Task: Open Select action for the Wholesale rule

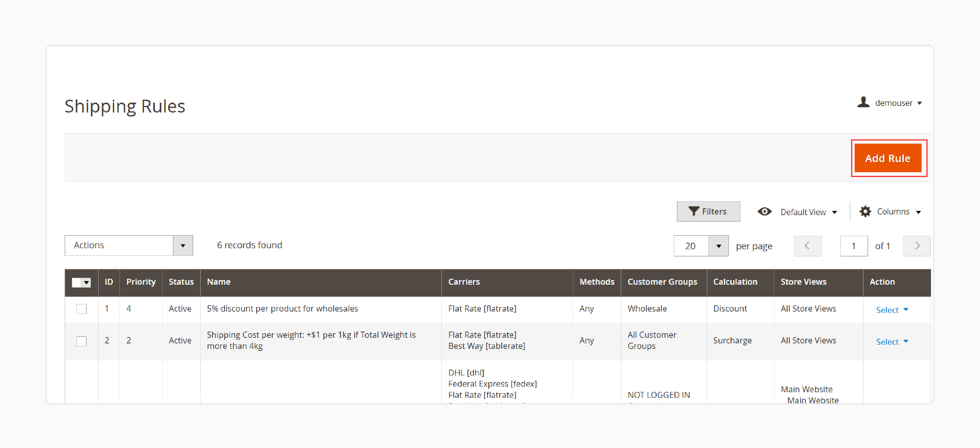Action: (x=892, y=310)
